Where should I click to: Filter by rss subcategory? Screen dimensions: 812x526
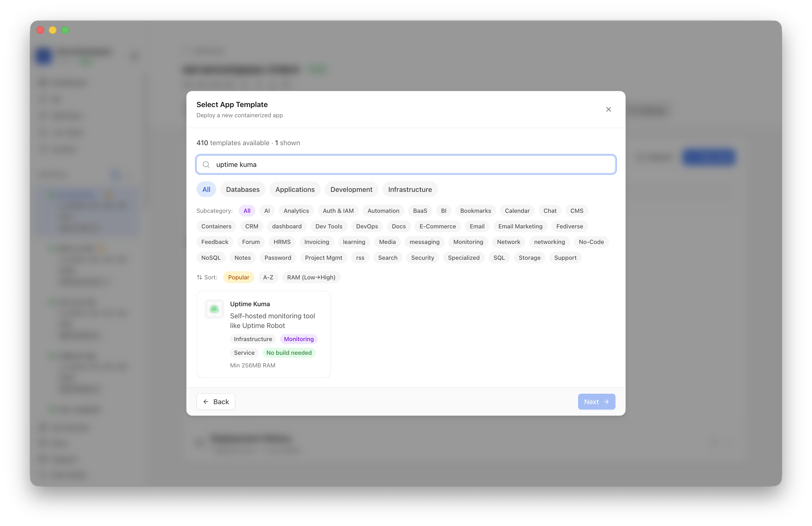(x=360, y=258)
